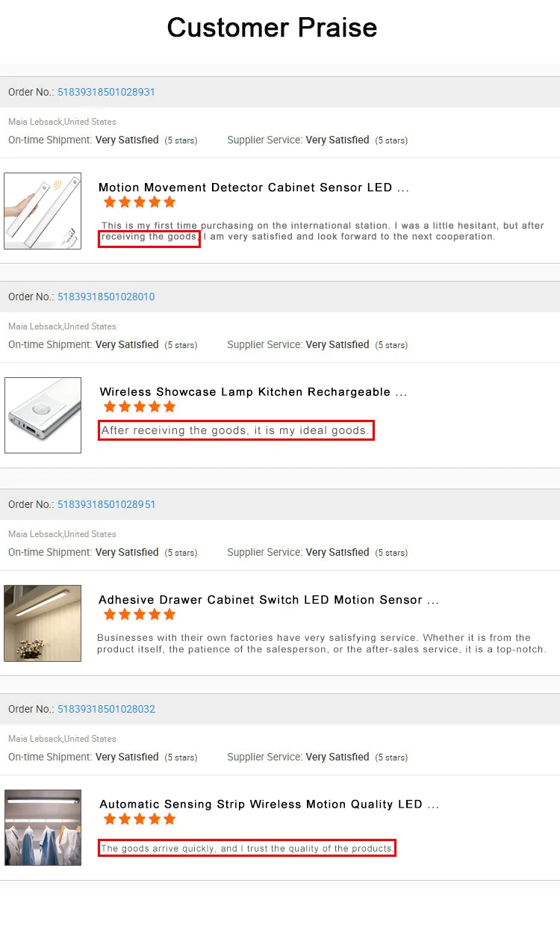Screen dimensions: 560x936
Task: Click the Customer Praise heading
Action: [x=272, y=28]
